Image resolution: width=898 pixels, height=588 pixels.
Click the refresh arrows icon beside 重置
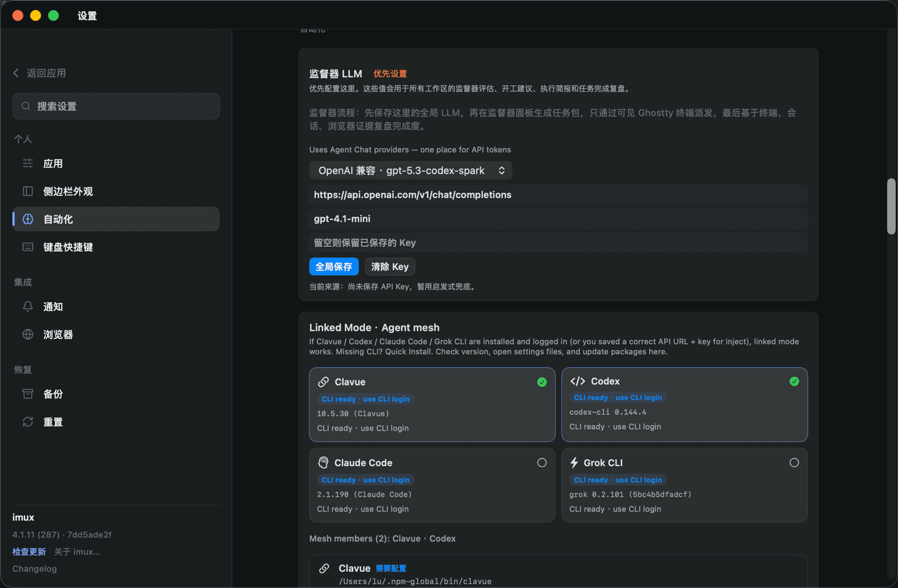click(28, 422)
